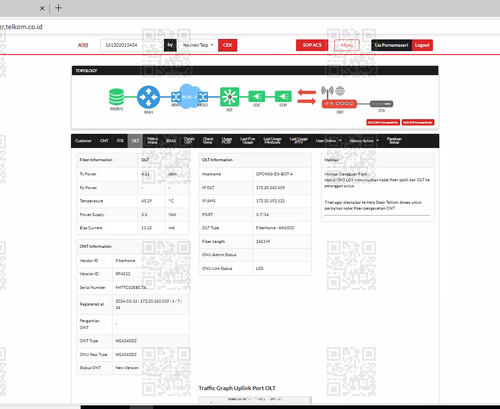
Task: Click the ACS STB Connectivity button
Action: coord(418,122)
